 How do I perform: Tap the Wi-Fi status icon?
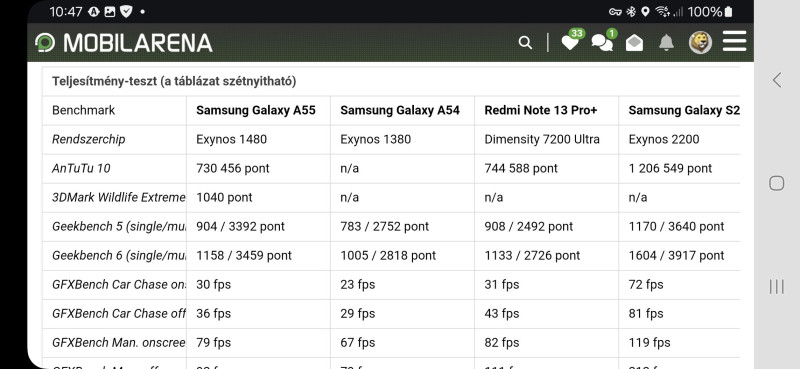click(x=662, y=12)
